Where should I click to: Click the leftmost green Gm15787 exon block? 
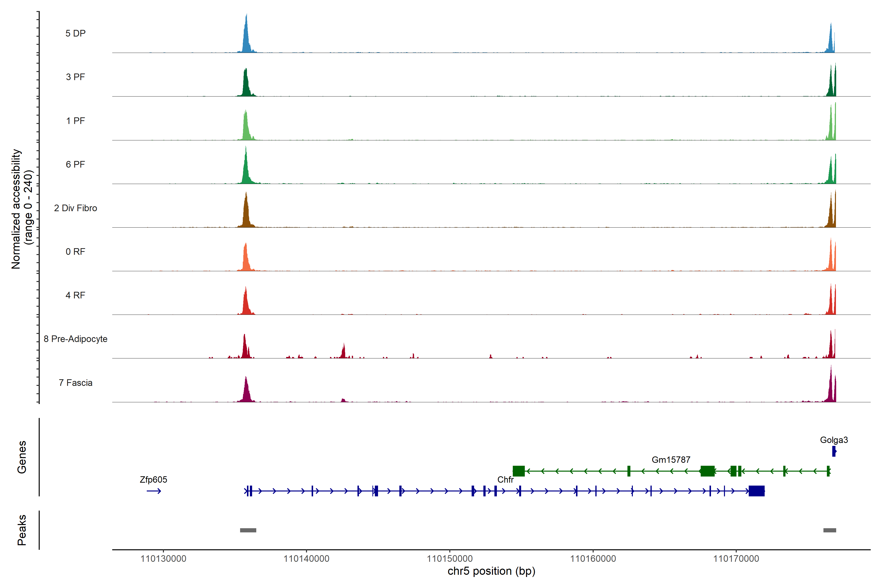coord(519,471)
